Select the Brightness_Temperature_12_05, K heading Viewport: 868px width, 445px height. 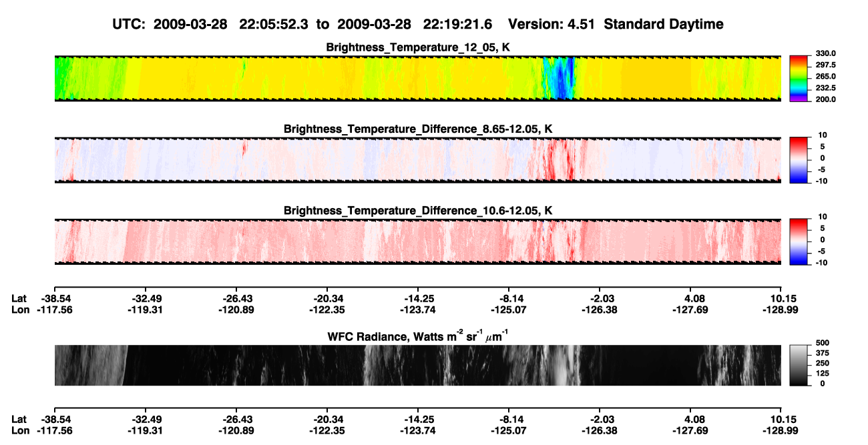[x=418, y=47]
